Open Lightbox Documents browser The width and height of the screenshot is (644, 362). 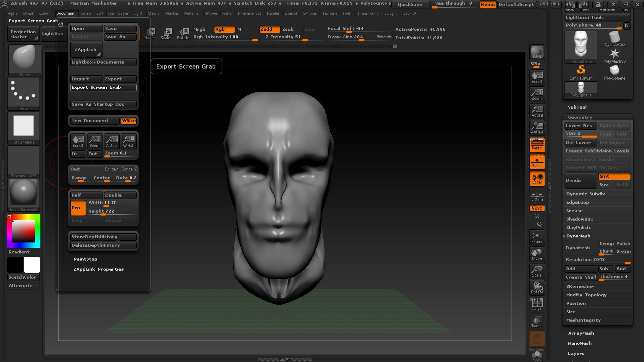103,62
